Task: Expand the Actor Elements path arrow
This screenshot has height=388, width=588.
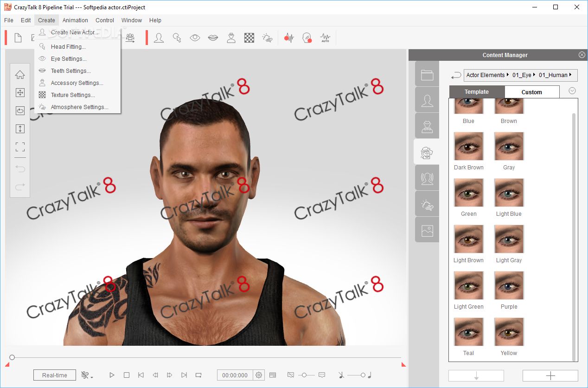Action: click(x=508, y=75)
